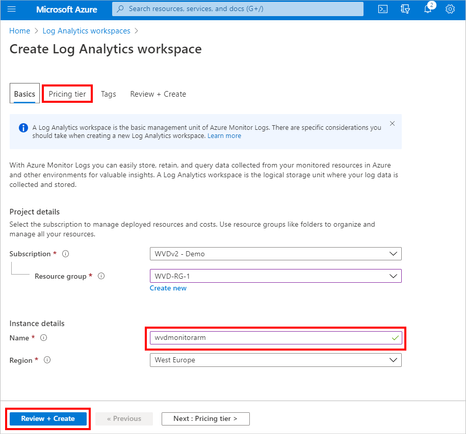The image size is (466, 434).
Task: Click the Microsoft Azure logo text
Action: click(67, 9)
